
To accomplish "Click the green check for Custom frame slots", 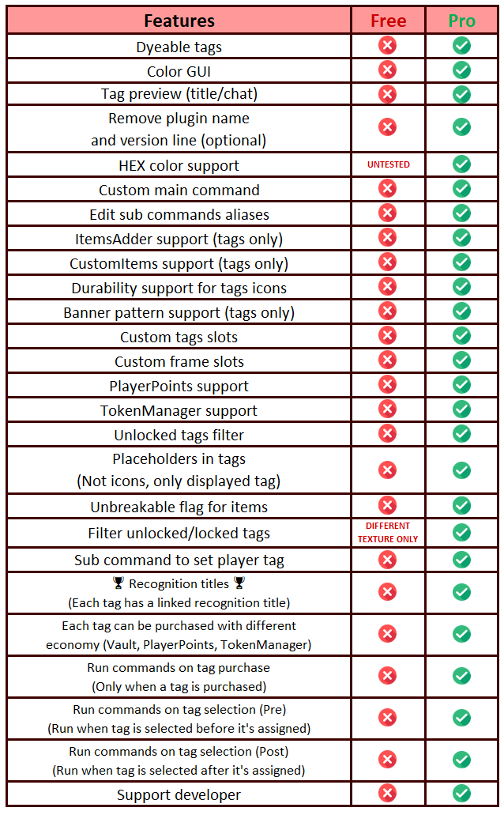I will tap(461, 360).
